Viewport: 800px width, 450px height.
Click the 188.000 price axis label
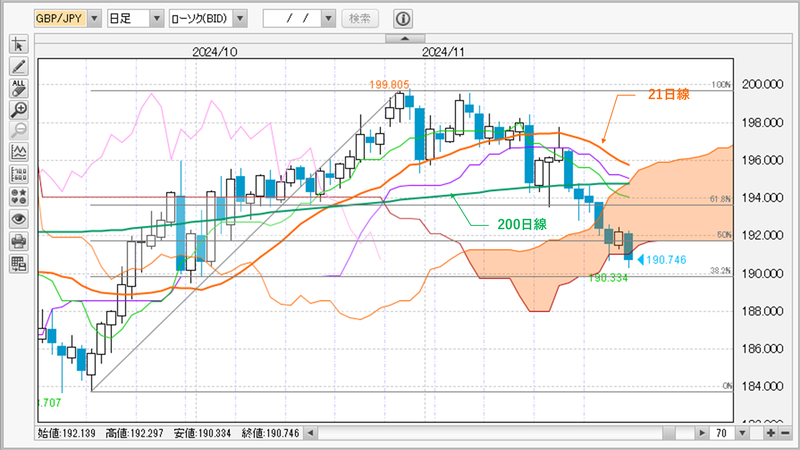(x=763, y=311)
